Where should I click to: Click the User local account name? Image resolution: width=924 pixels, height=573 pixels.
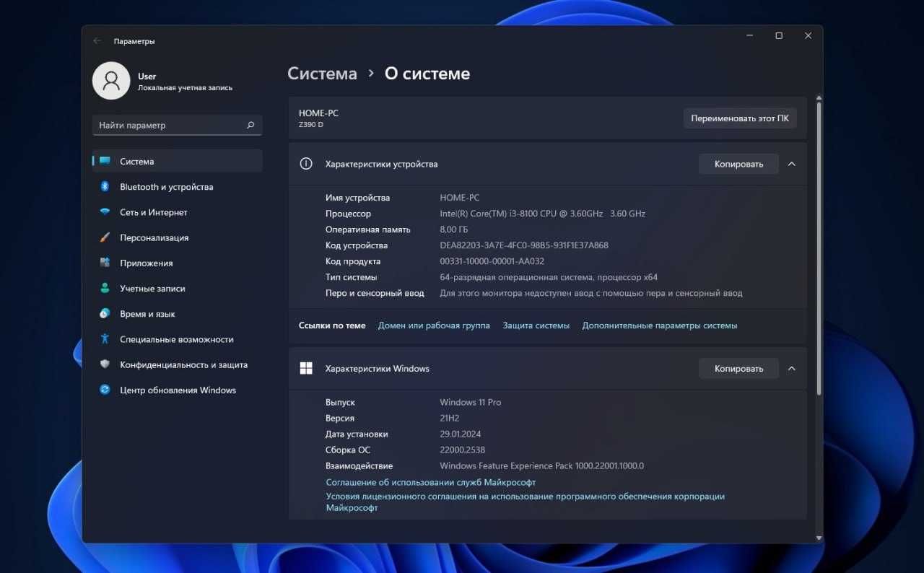coord(147,76)
